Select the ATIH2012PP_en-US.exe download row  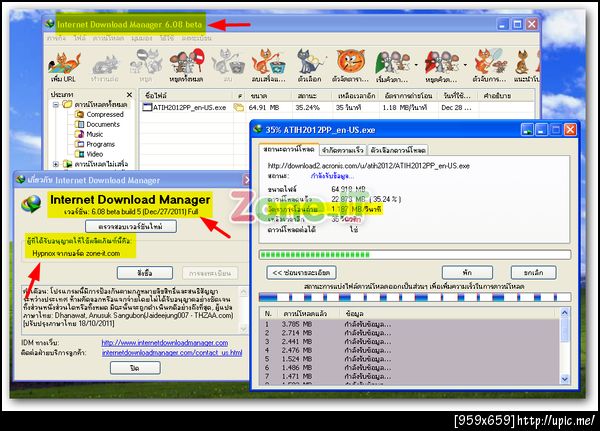pyautogui.click(x=337, y=108)
